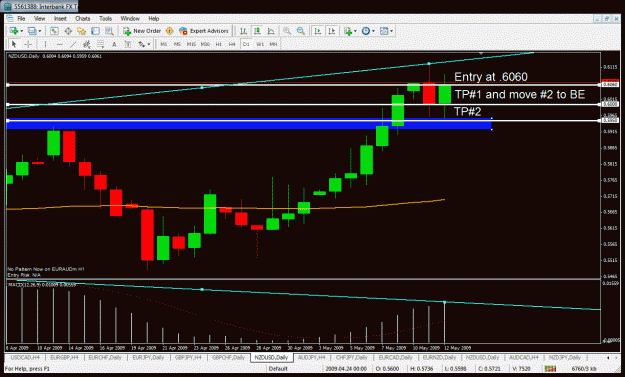
Task: Zoom in on the chart
Action: pos(287,31)
